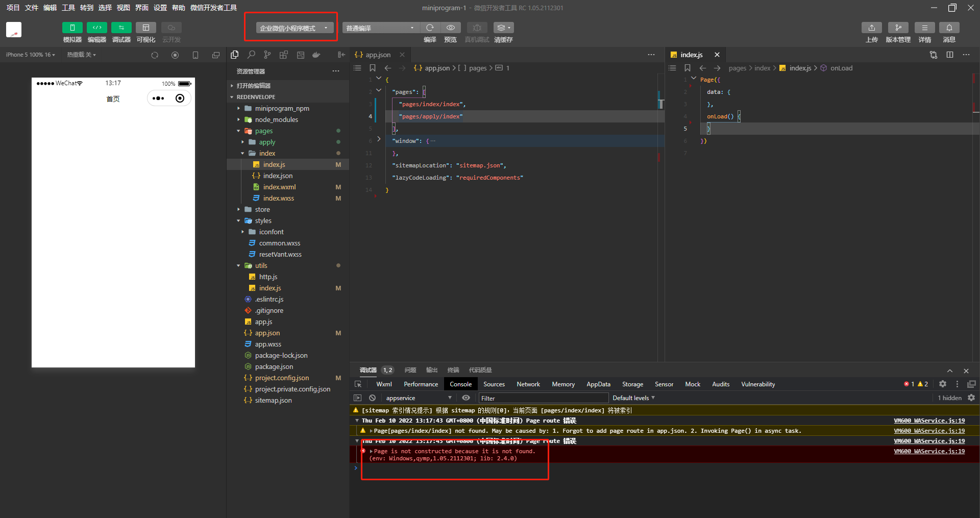
Task: Click the detach simulator window icon
Action: 216,55
